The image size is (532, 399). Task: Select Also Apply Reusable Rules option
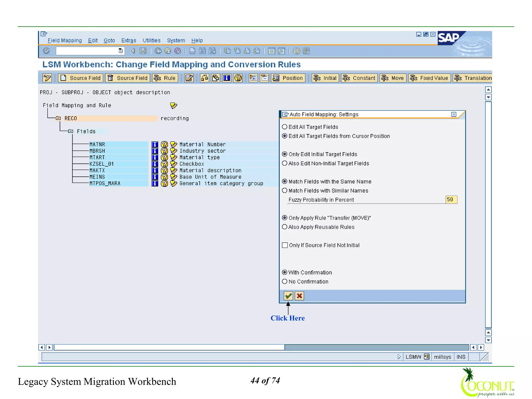coord(285,227)
